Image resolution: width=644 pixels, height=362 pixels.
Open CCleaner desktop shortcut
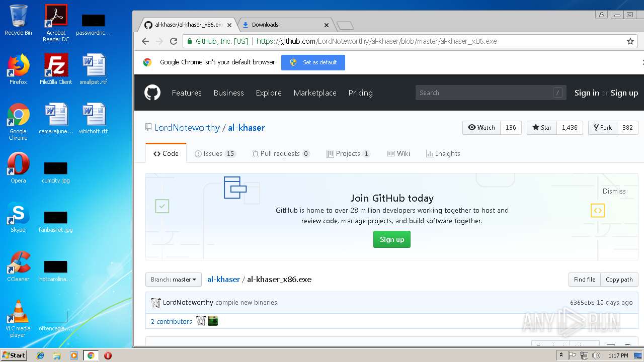point(18,266)
